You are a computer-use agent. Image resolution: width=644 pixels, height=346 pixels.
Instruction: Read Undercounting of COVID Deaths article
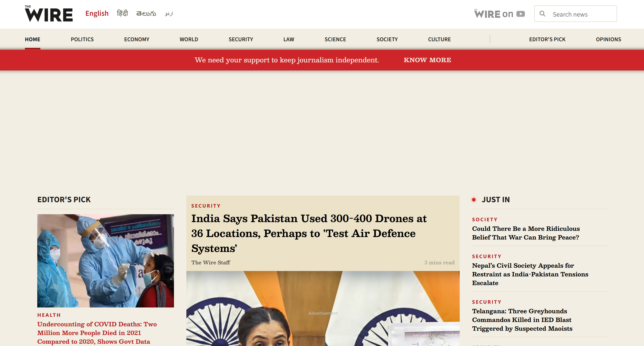(x=97, y=333)
